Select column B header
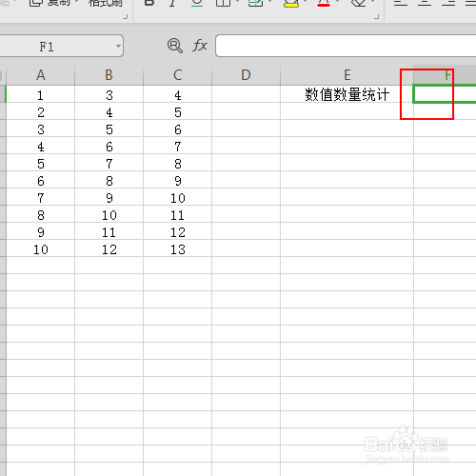The width and height of the screenshot is (476, 476). [x=109, y=75]
